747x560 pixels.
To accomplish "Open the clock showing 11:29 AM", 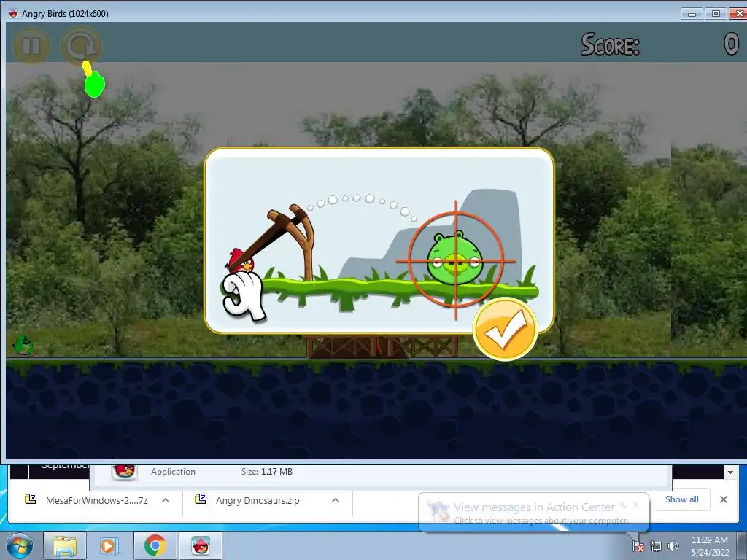I will [x=710, y=546].
